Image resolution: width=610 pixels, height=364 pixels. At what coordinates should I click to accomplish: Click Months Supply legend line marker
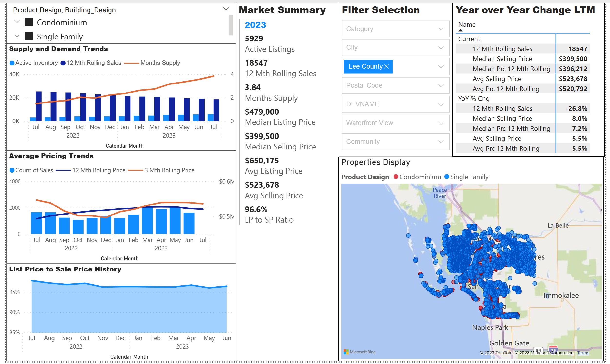[131, 63]
